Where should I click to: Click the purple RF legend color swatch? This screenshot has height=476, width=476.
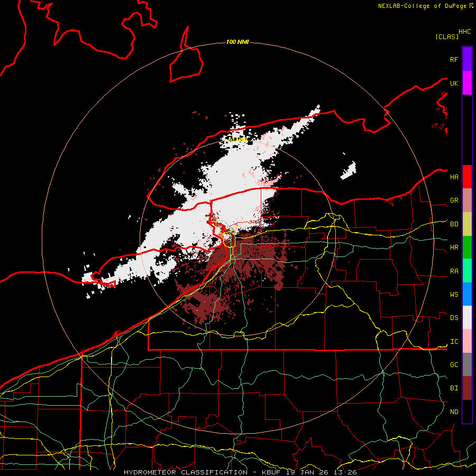tap(467, 59)
